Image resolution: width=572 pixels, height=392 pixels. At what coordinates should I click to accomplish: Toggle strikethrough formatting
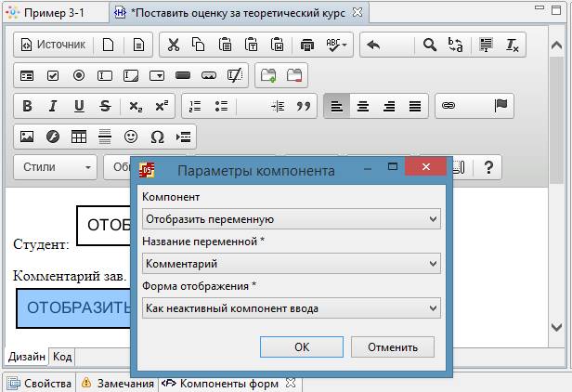105,106
